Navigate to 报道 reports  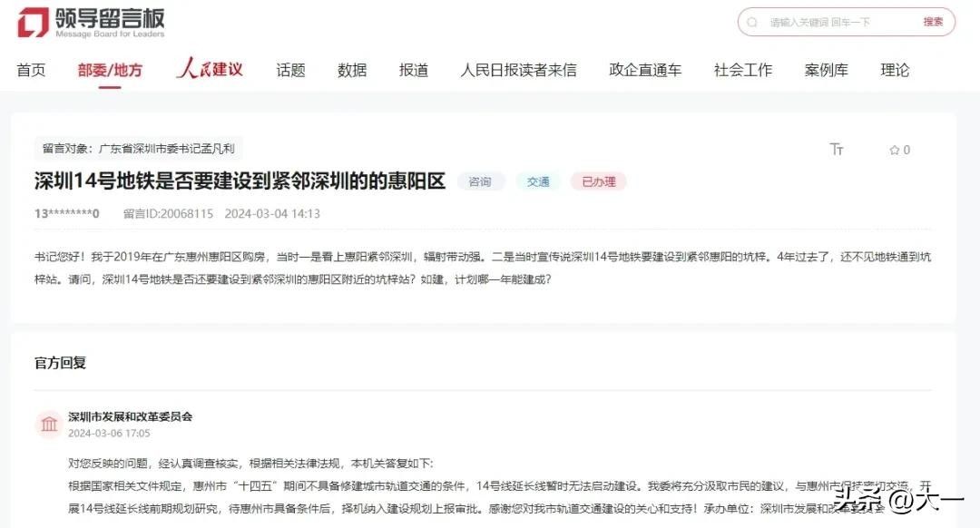[x=414, y=70]
